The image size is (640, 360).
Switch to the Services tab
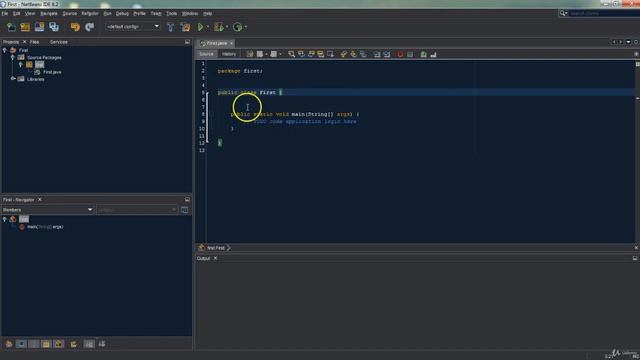click(59, 42)
